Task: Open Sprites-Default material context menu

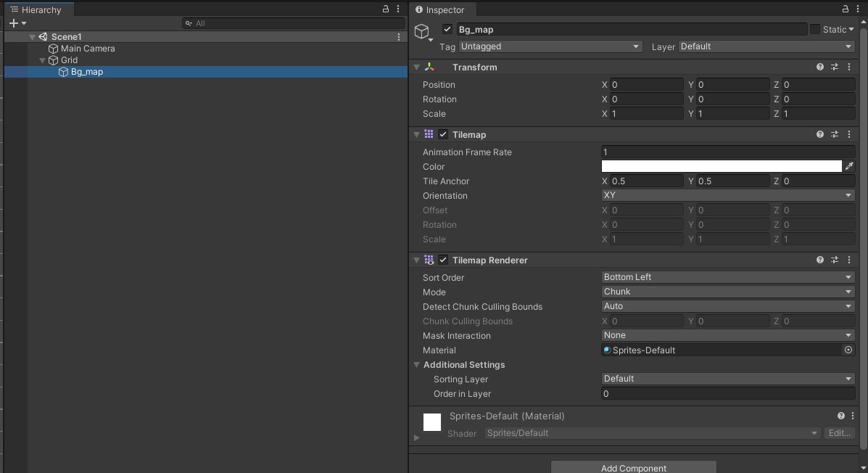Action: click(853, 416)
